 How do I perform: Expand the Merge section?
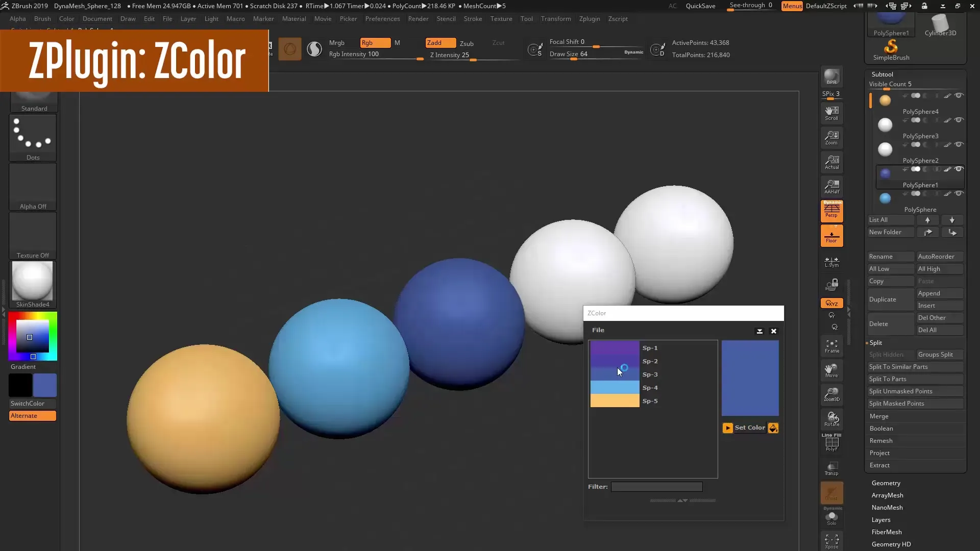(879, 416)
